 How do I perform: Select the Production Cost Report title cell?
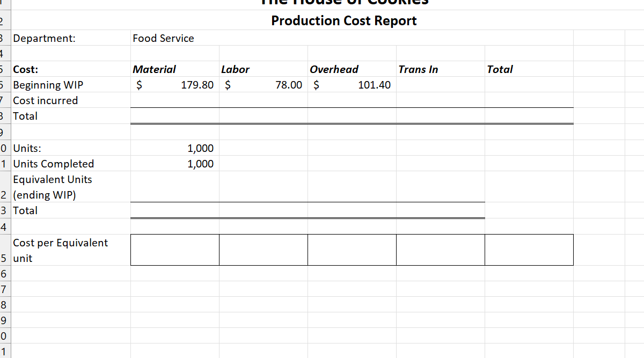point(344,21)
